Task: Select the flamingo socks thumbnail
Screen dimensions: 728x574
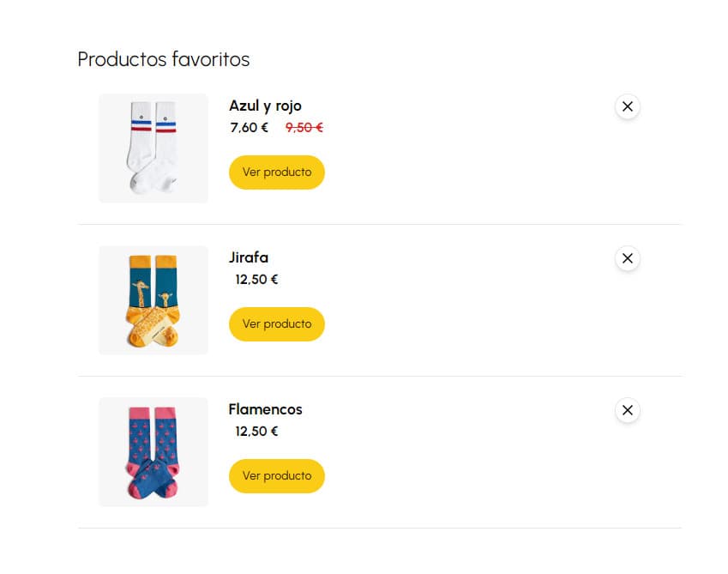Action: (153, 452)
